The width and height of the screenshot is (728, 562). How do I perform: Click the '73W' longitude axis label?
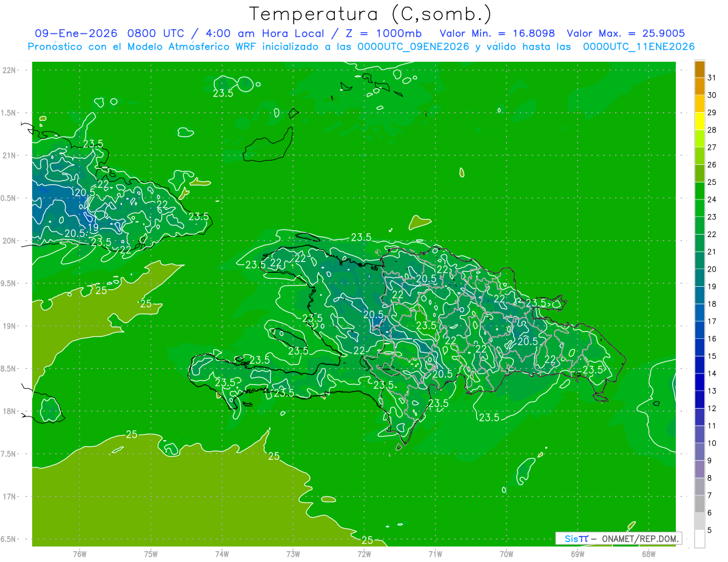tap(293, 554)
